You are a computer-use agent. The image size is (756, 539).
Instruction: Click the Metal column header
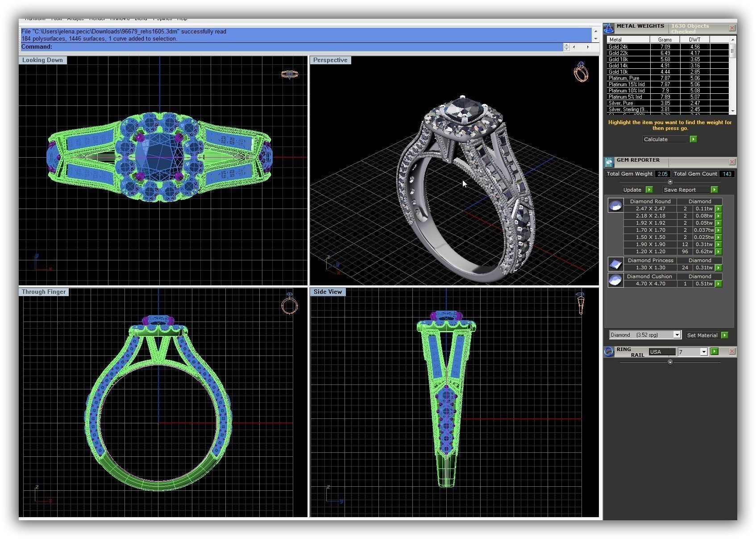tap(628, 40)
